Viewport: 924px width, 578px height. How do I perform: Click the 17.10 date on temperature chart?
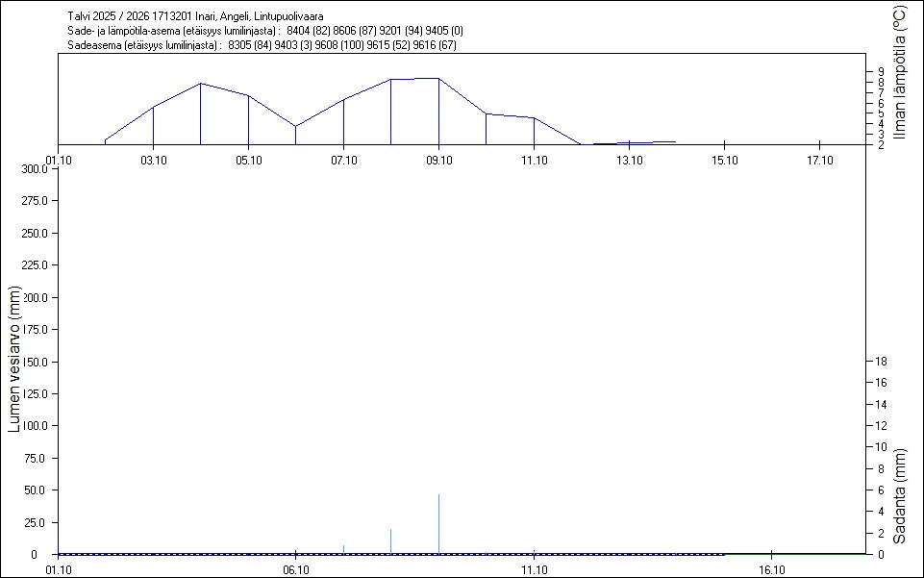click(818, 161)
